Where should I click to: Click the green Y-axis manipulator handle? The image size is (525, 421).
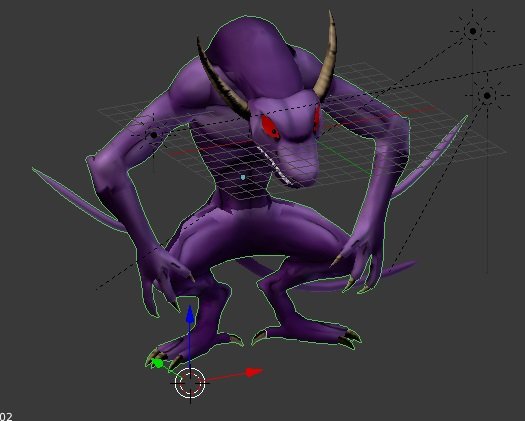pyautogui.click(x=158, y=363)
